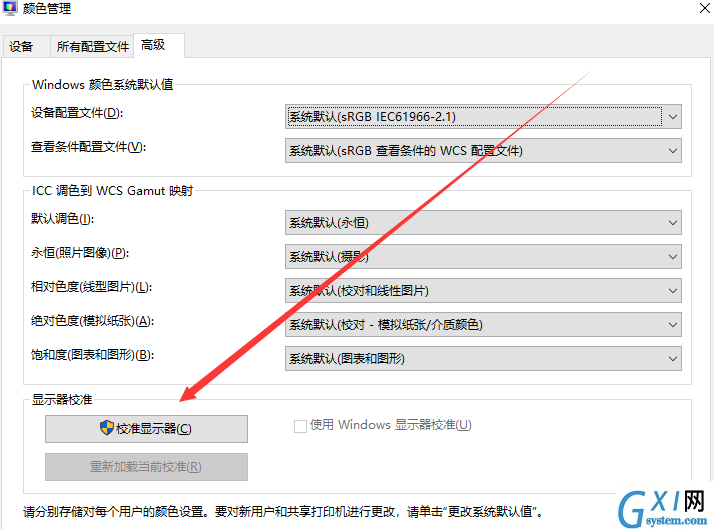Viewport: 714px width, 529px height.
Task: Click the 校准显示器(C) button
Action: [146, 429]
